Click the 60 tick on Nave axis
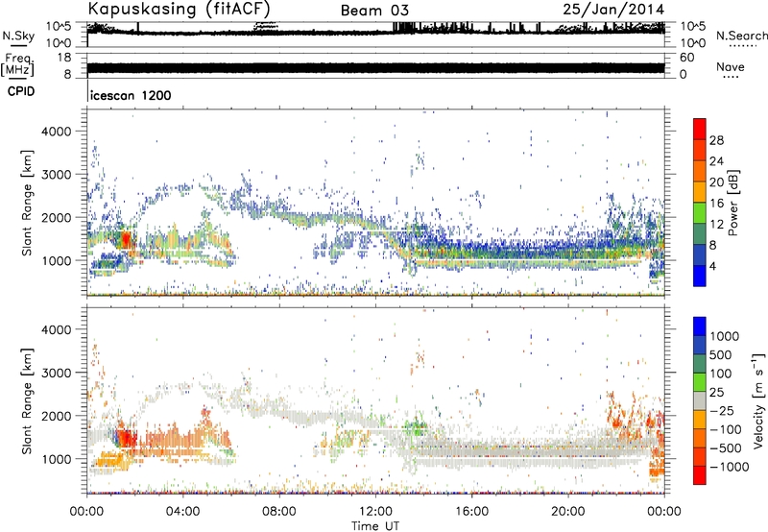The width and height of the screenshot is (768, 532). [686, 58]
